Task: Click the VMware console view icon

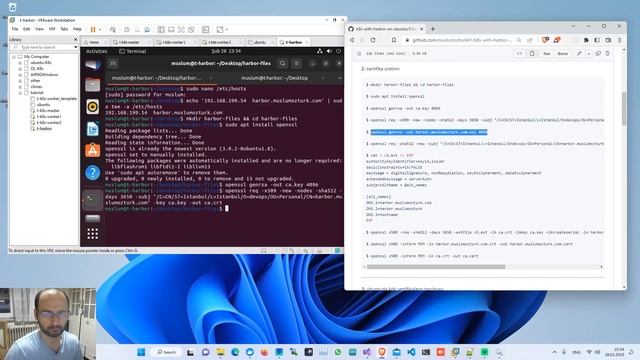Action: [205, 29]
